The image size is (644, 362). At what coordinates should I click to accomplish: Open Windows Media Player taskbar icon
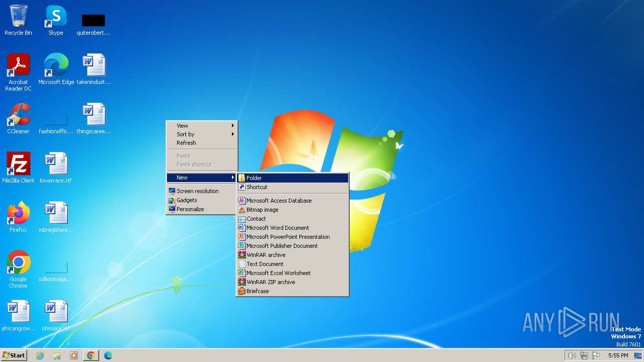(74, 355)
